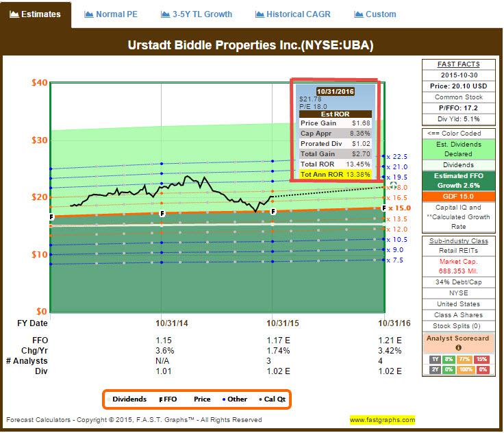Click the Analyst Scorecard heading
This screenshot has width=504, height=433.
coord(457,338)
